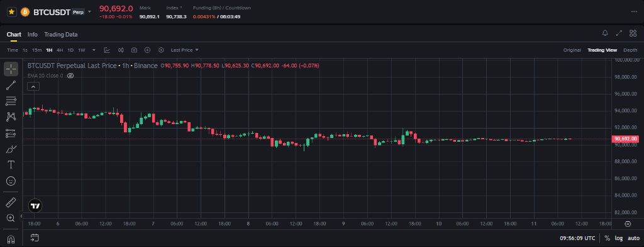Open the three-dot more options menu
Viewport: 644px width, 247px height.
pyautogui.click(x=635, y=12)
